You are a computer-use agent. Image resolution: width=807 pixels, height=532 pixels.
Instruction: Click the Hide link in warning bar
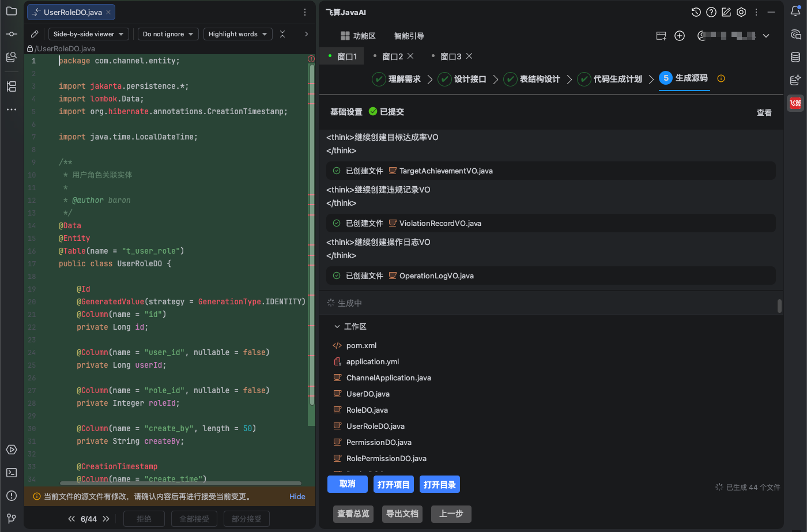pyautogui.click(x=297, y=496)
